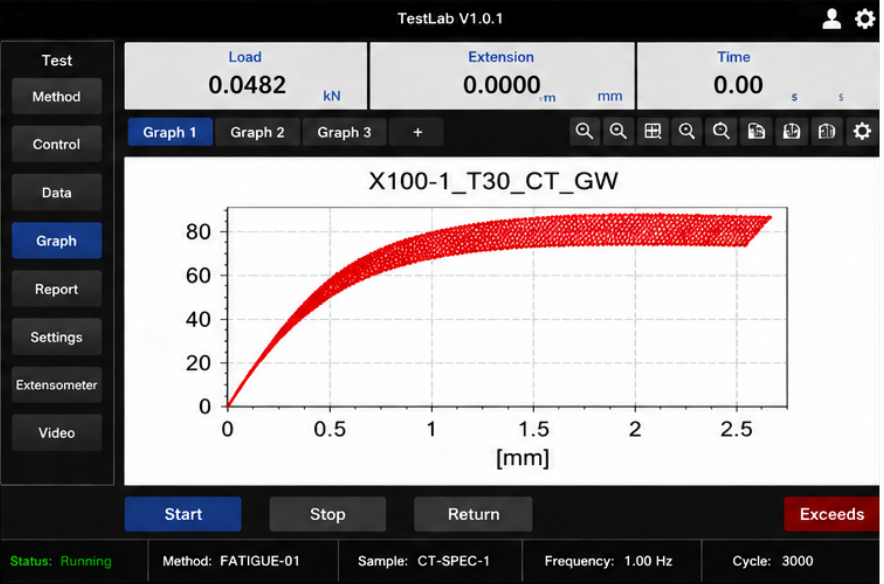Screen dimensions: 884x584
Task: Click first document icon after the magnifiers
Action: (x=756, y=132)
